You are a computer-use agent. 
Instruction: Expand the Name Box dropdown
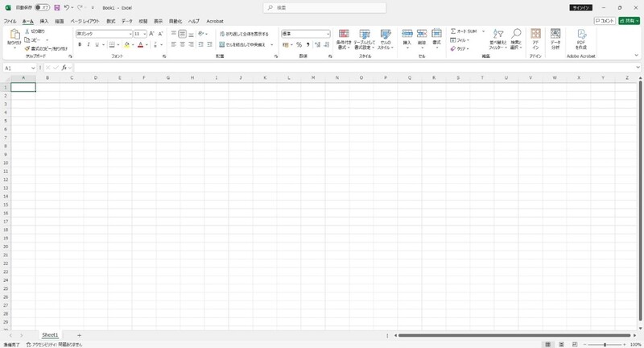coord(33,68)
